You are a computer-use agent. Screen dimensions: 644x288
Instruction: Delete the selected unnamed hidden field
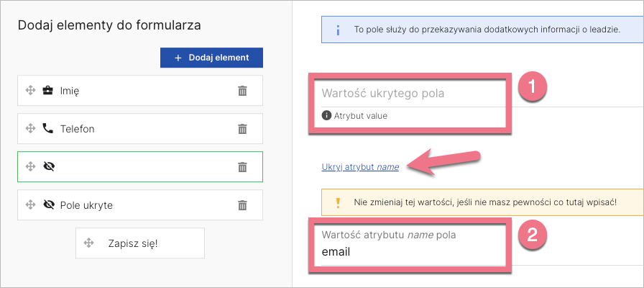[243, 167]
